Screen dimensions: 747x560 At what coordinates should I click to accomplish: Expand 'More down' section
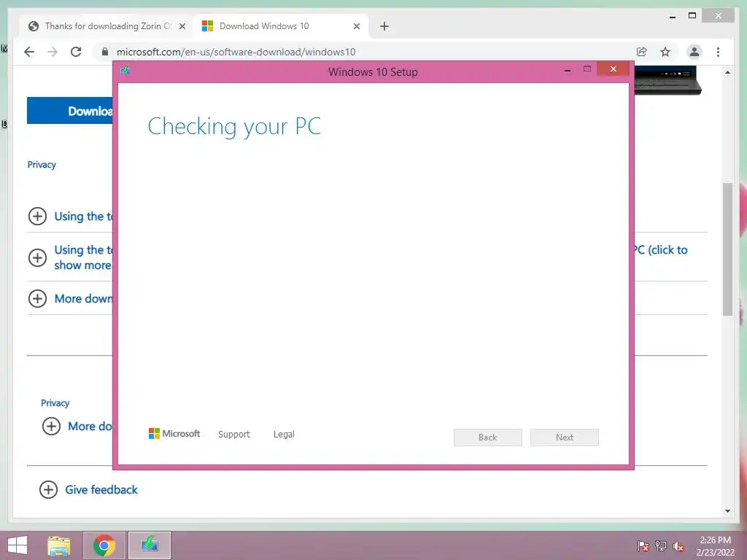point(37,298)
